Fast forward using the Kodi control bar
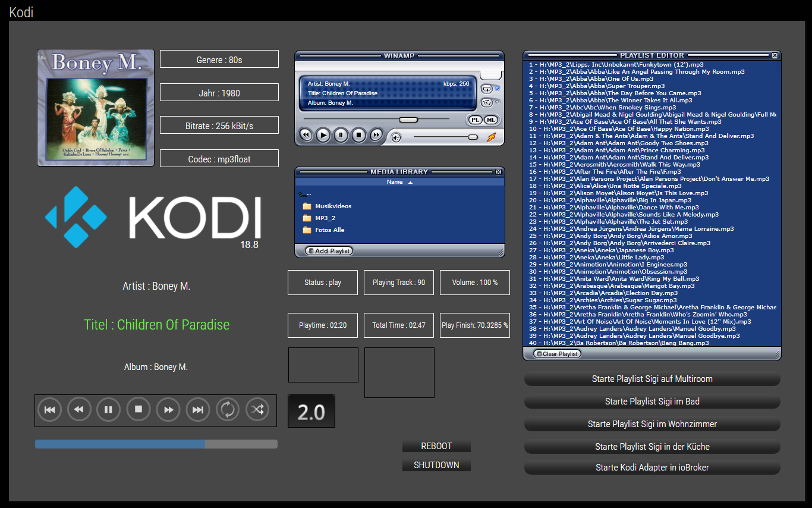The height and width of the screenshot is (508, 812). coord(168,410)
